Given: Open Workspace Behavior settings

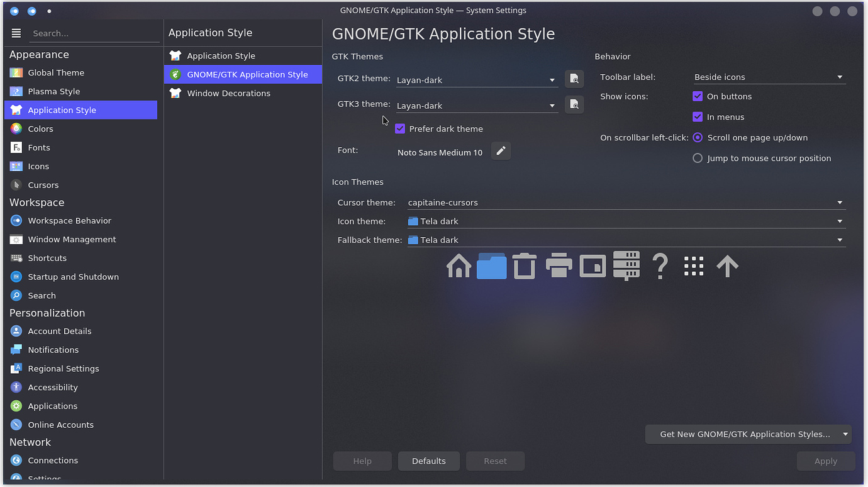Looking at the screenshot, I should [x=81, y=221].
